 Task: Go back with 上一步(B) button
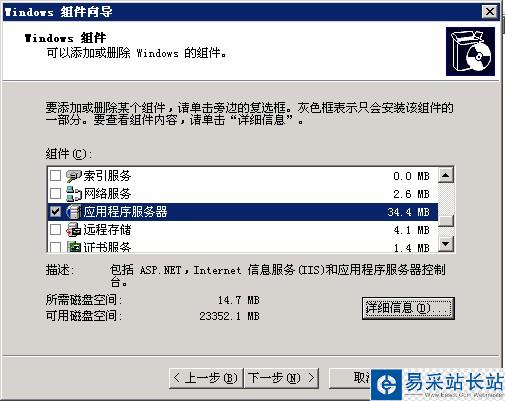[x=206, y=378]
